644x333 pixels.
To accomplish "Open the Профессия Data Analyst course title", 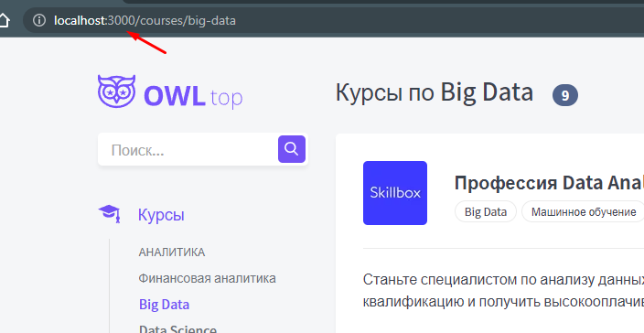I will click(549, 183).
